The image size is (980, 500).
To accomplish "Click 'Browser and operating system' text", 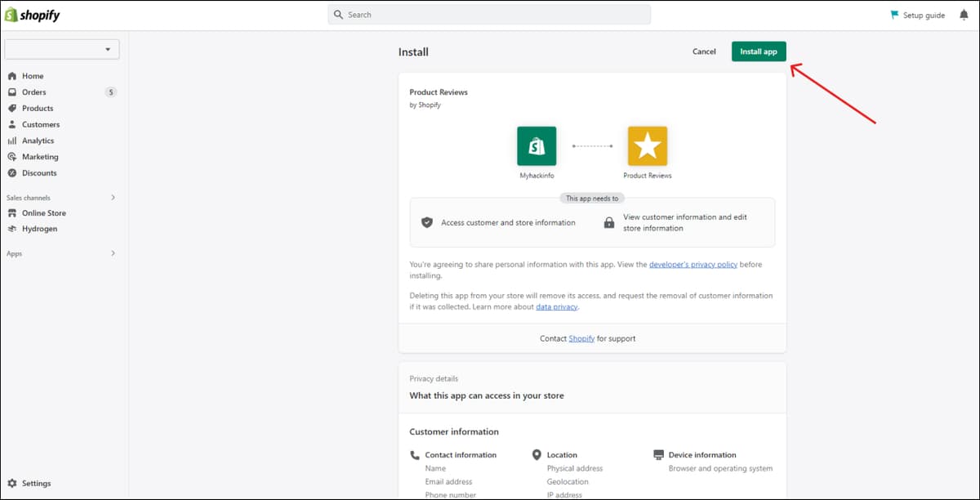I will coord(720,469).
